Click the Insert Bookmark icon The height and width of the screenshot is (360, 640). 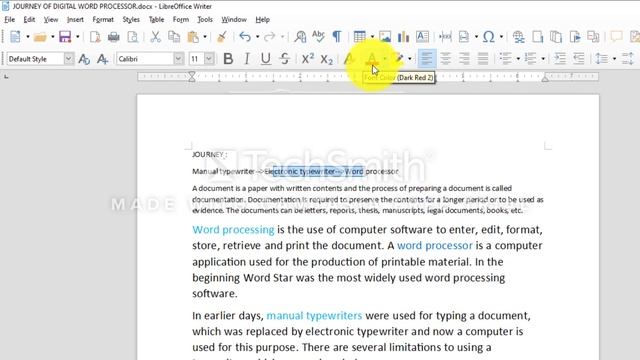pyautogui.click(x=575, y=37)
